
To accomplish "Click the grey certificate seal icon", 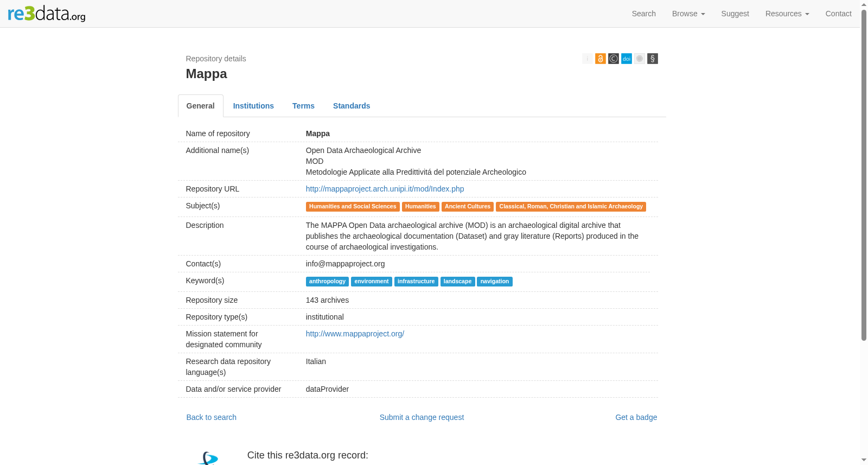I will pyautogui.click(x=640, y=59).
